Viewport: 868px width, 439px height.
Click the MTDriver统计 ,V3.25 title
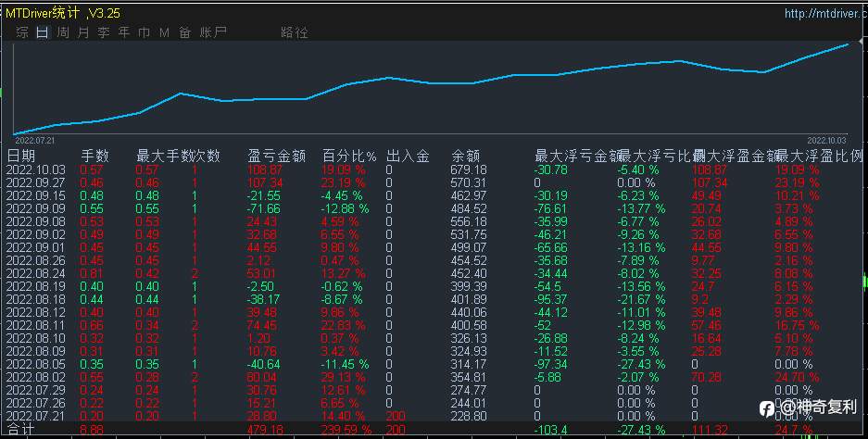click(63, 13)
